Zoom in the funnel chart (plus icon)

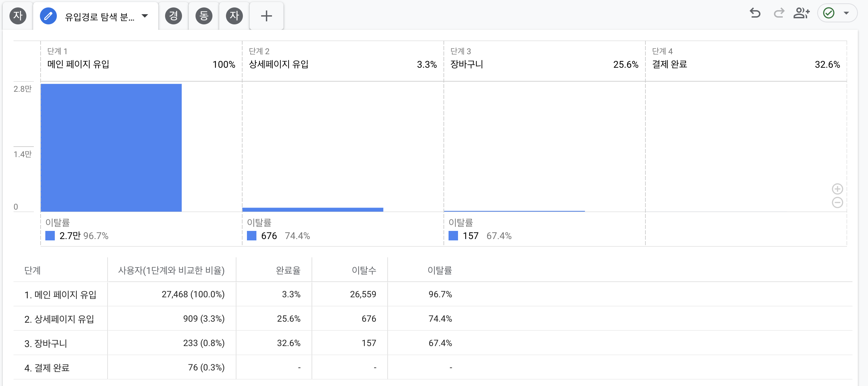pos(837,189)
